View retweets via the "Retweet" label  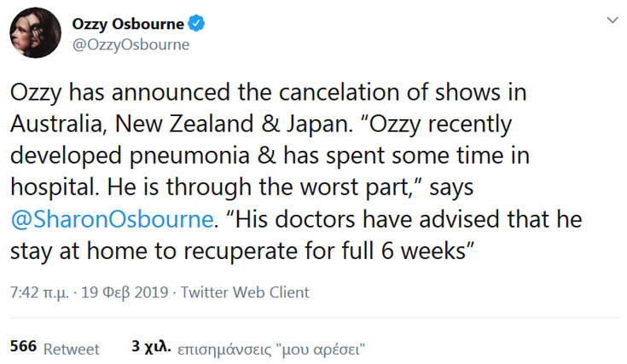(72, 349)
